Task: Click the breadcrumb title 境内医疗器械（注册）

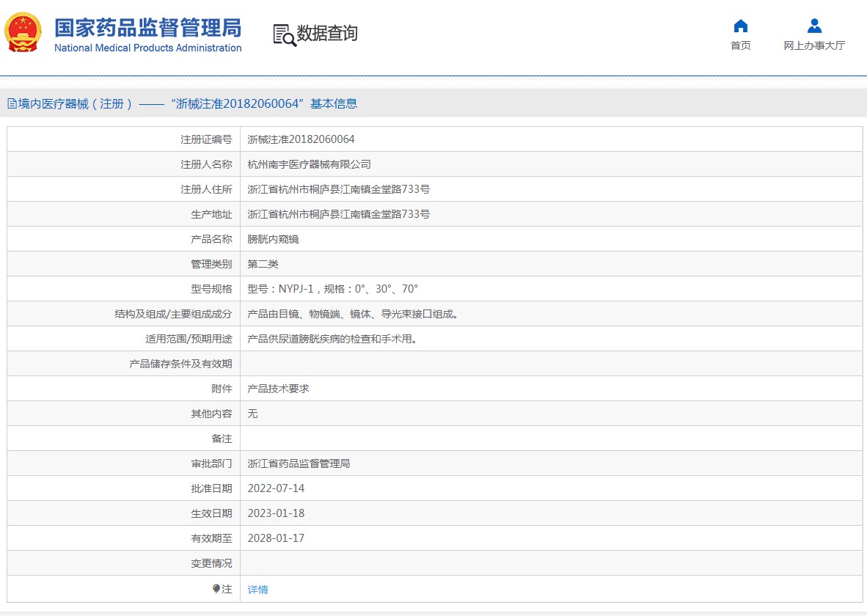Action: [76, 103]
